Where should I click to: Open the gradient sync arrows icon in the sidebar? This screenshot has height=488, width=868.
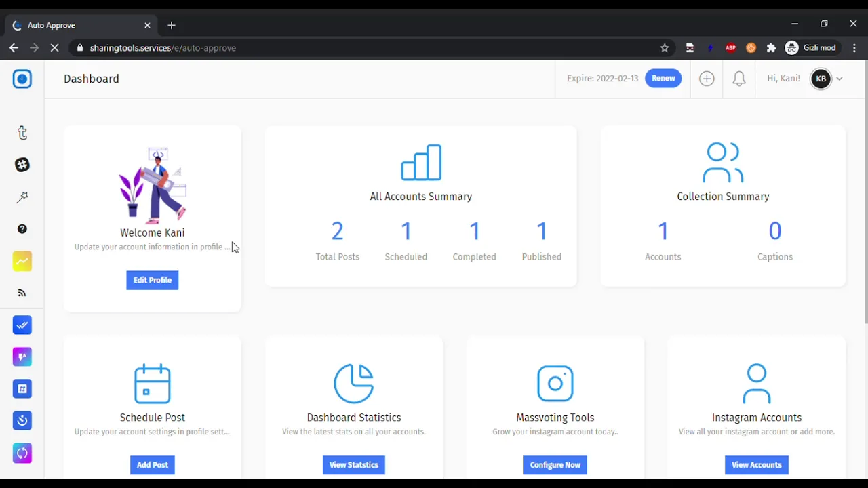[x=22, y=453]
